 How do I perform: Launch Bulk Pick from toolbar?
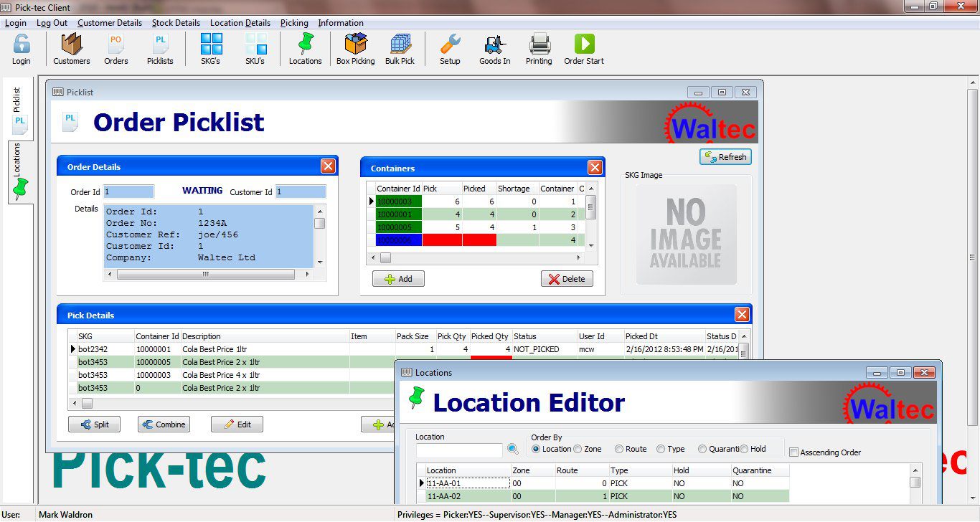coord(400,49)
